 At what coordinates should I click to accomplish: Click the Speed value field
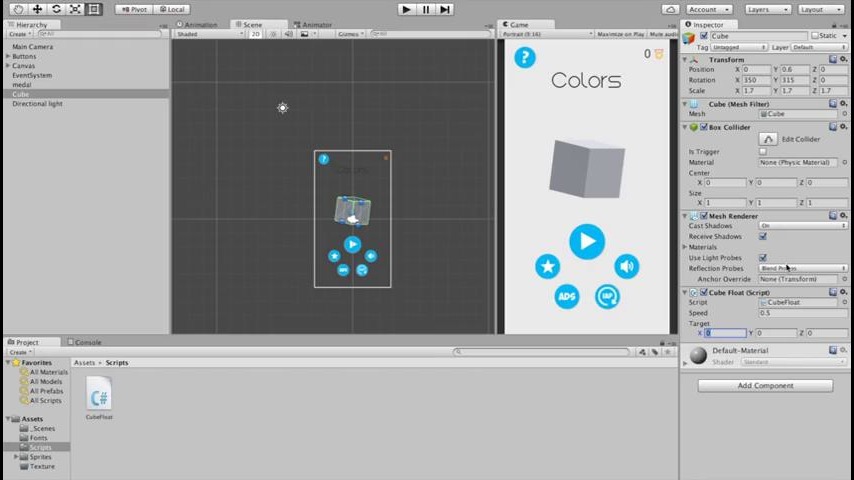pyautogui.click(x=803, y=313)
